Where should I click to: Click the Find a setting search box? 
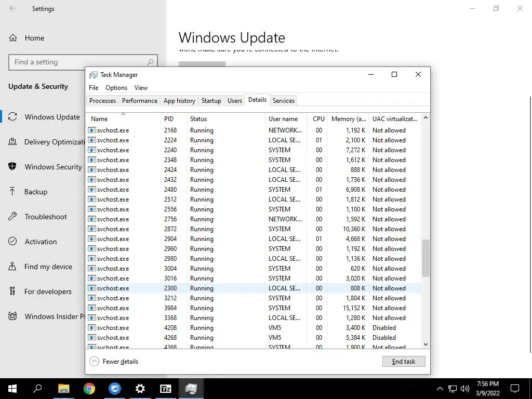point(83,62)
